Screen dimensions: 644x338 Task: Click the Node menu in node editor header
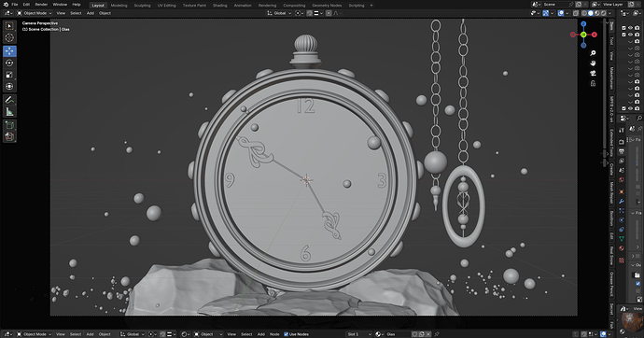(274, 334)
